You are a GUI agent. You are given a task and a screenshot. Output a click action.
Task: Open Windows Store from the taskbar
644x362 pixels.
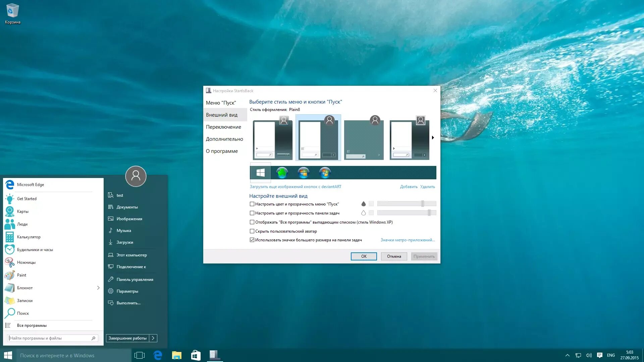click(196, 355)
